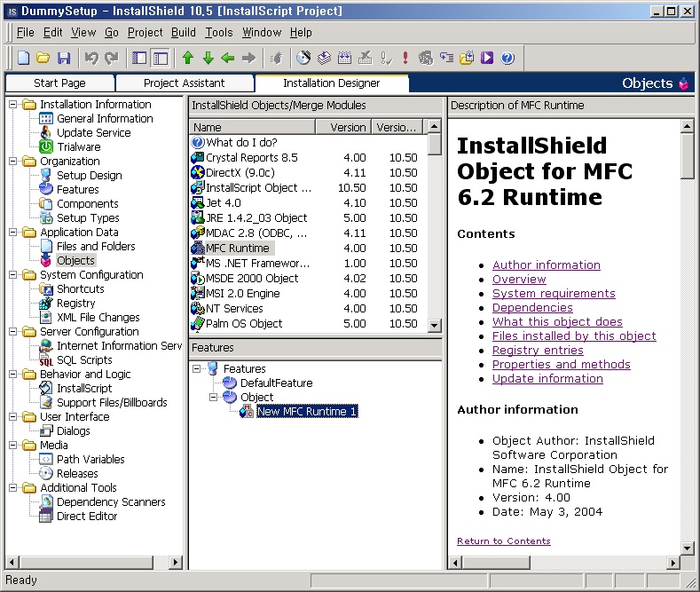Click the What do I do? help icon
The height and width of the screenshot is (592, 700).
click(197, 142)
